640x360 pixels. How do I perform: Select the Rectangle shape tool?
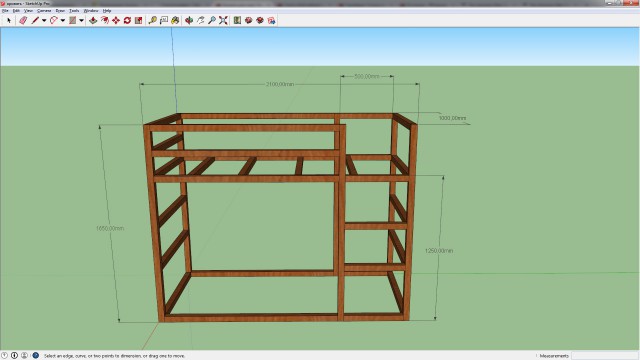click(x=73, y=20)
